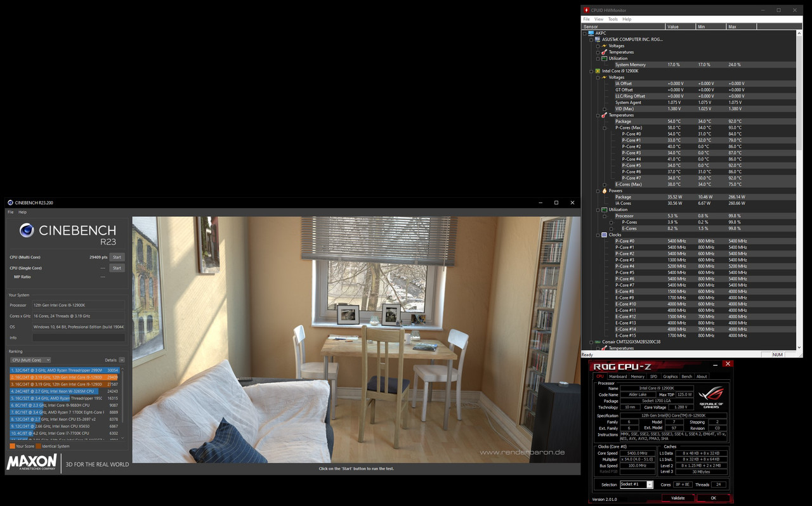Click the Info input field in Cinebench
This screenshot has height=506, width=812.
[x=79, y=337]
